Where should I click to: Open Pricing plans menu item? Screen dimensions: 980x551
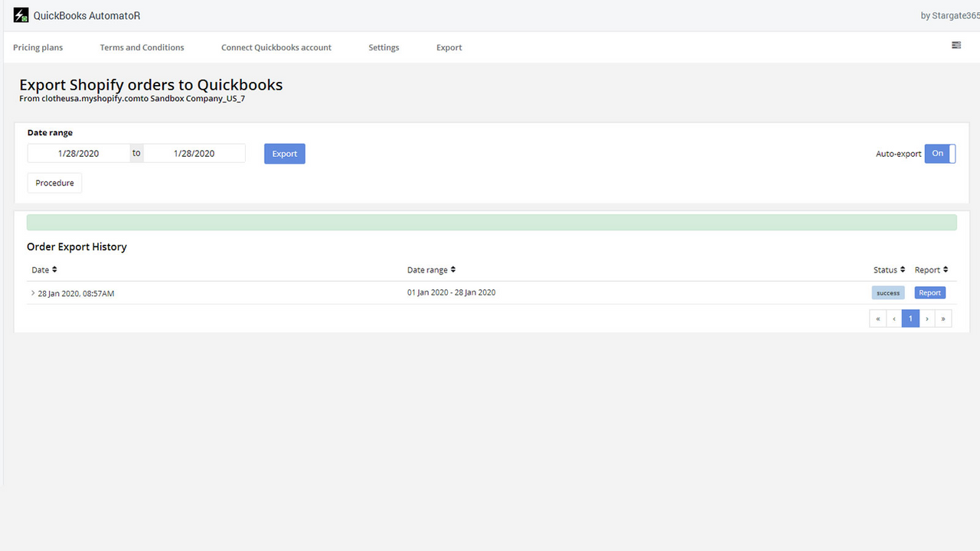point(38,47)
